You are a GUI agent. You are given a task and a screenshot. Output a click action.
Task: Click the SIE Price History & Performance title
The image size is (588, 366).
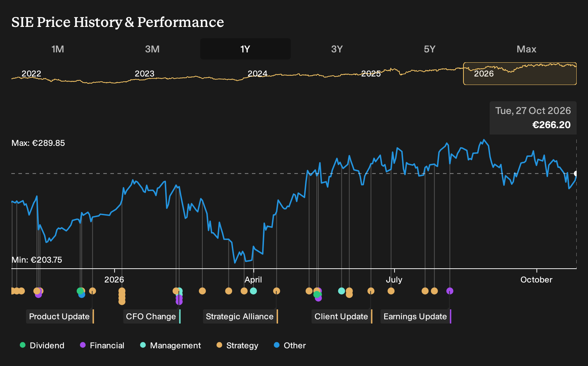point(118,22)
